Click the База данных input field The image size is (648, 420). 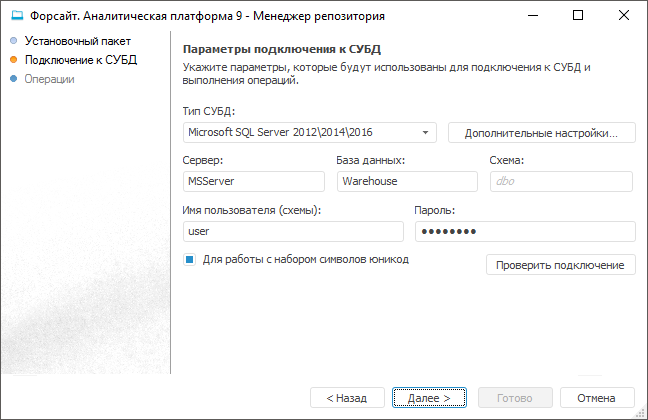(x=407, y=181)
